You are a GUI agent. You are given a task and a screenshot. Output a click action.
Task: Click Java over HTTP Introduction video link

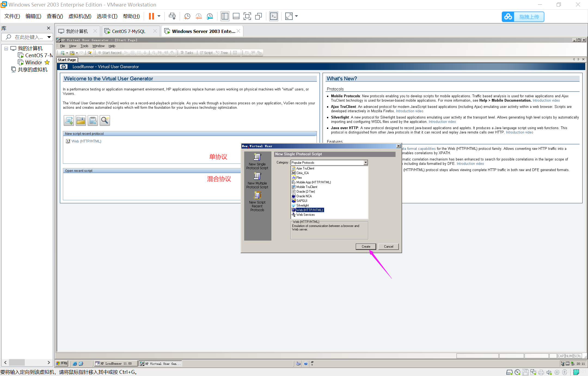pos(519,132)
